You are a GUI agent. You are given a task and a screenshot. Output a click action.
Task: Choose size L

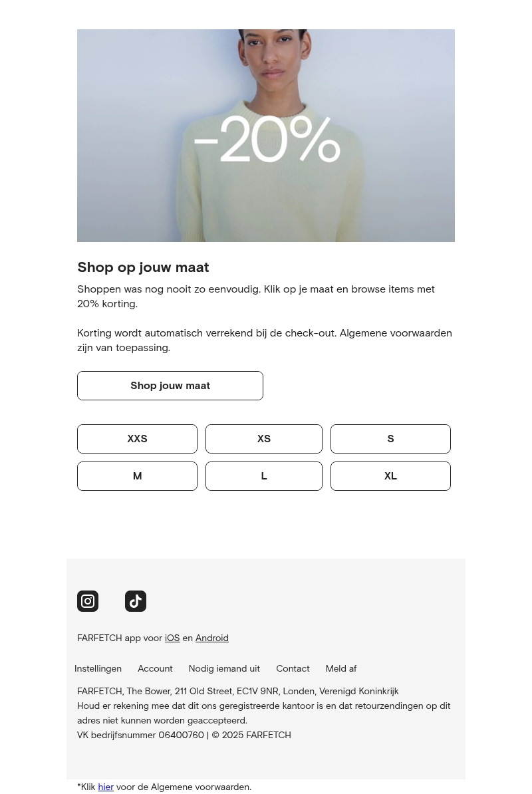(x=264, y=476)
